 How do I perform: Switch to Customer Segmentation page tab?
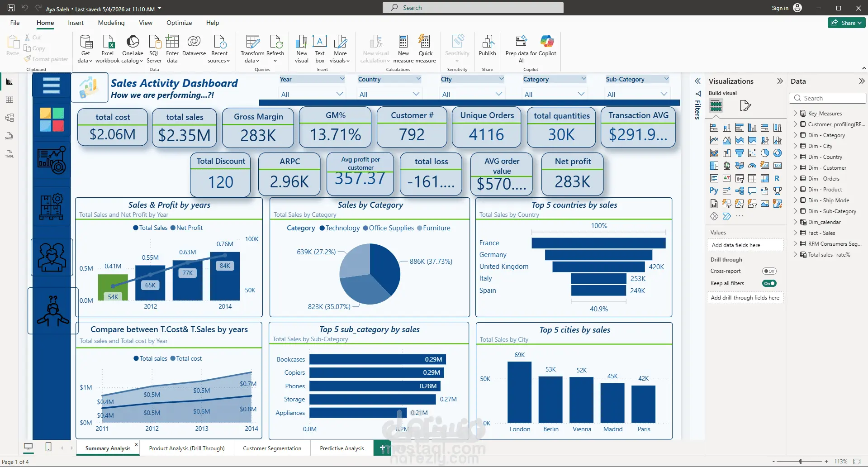click(272, 448)
